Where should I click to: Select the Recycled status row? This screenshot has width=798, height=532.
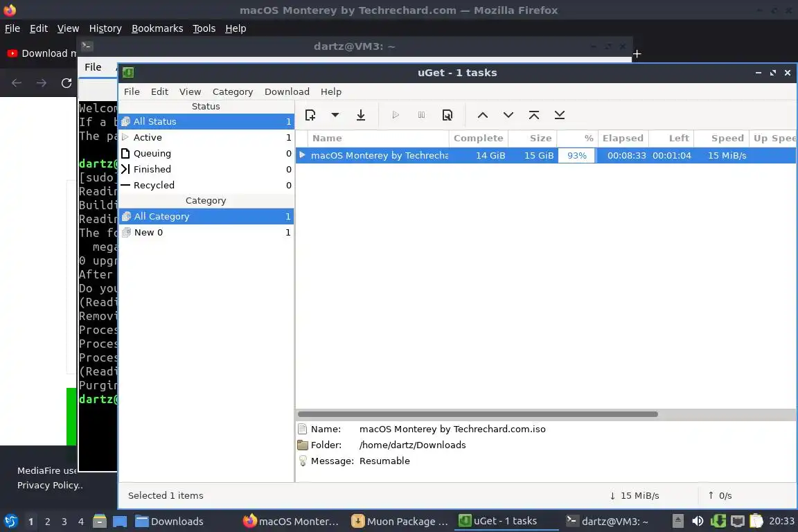(206, 186)
